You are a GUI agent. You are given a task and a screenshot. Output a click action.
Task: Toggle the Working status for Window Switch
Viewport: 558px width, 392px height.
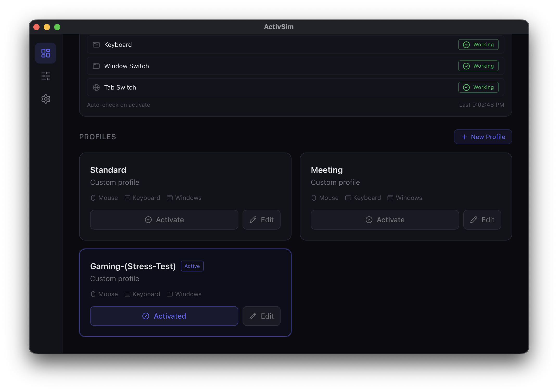(x=478, y=66)
